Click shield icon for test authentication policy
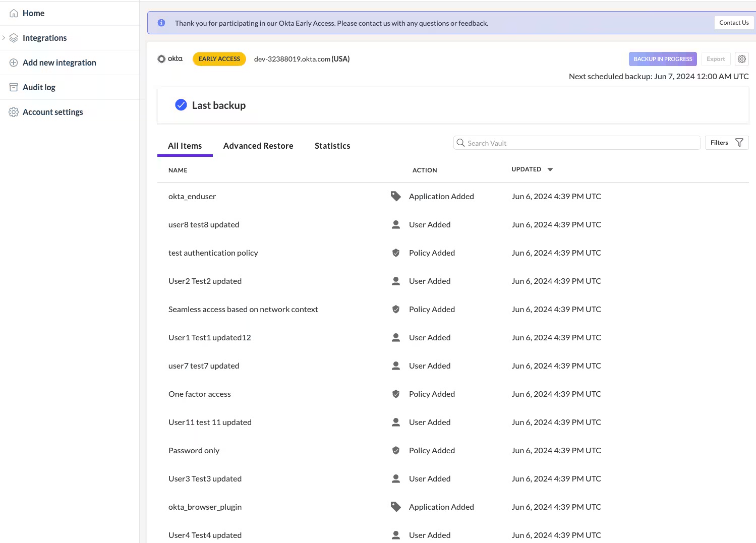 pyautogui.click(x=396, y=253)
